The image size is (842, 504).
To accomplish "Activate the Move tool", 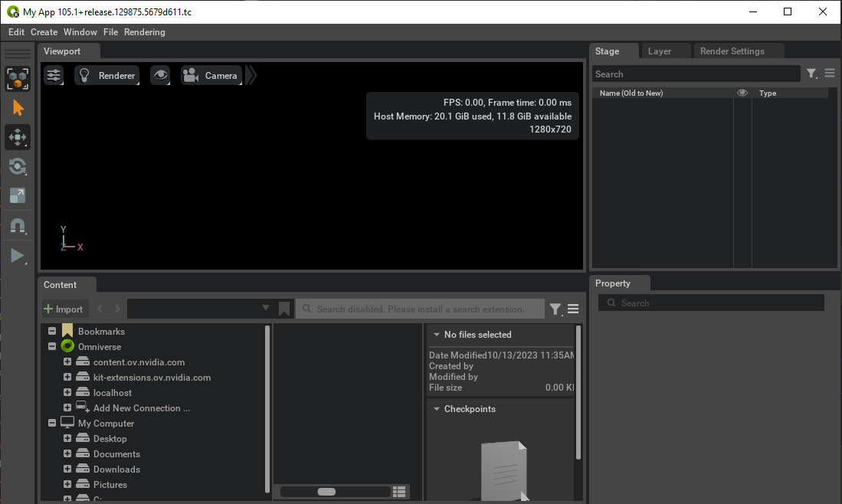I will 18,137.
